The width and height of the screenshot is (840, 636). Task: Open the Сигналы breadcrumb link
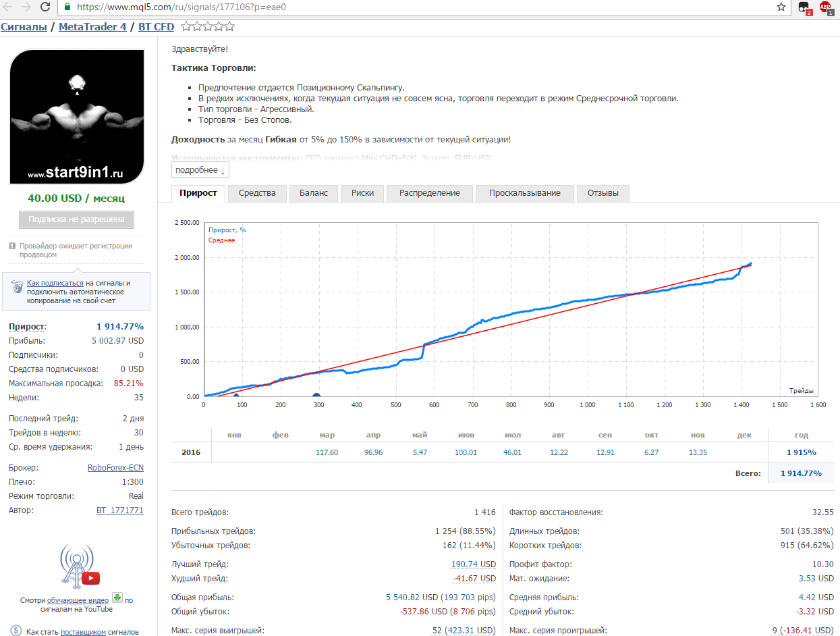coord(24,27)
